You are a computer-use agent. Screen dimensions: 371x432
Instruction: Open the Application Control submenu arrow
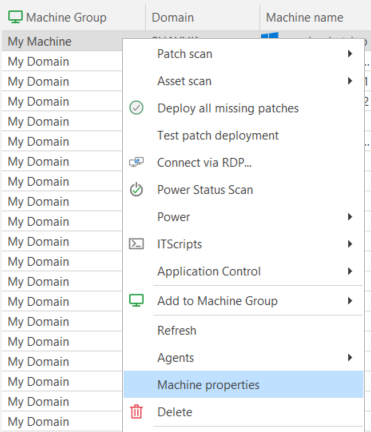click(x=350, y=271)
